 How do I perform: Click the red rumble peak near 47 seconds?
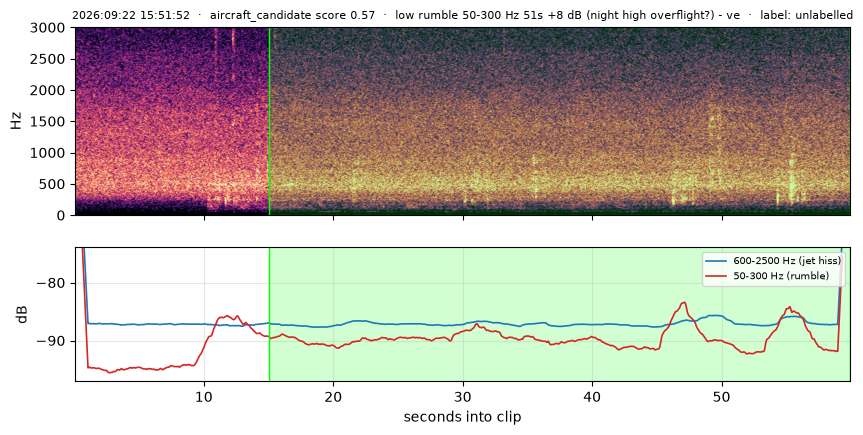tap(684, 303)
